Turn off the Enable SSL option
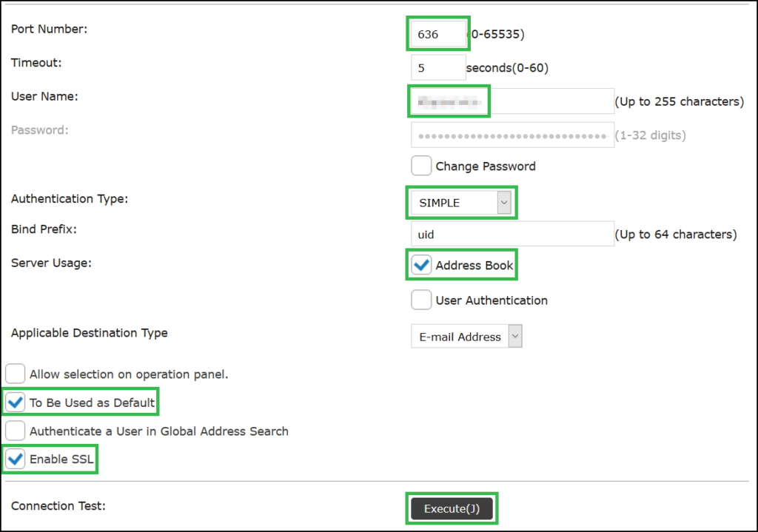The width and height of the screenshot is (758, 532). [x=15, y=459]
